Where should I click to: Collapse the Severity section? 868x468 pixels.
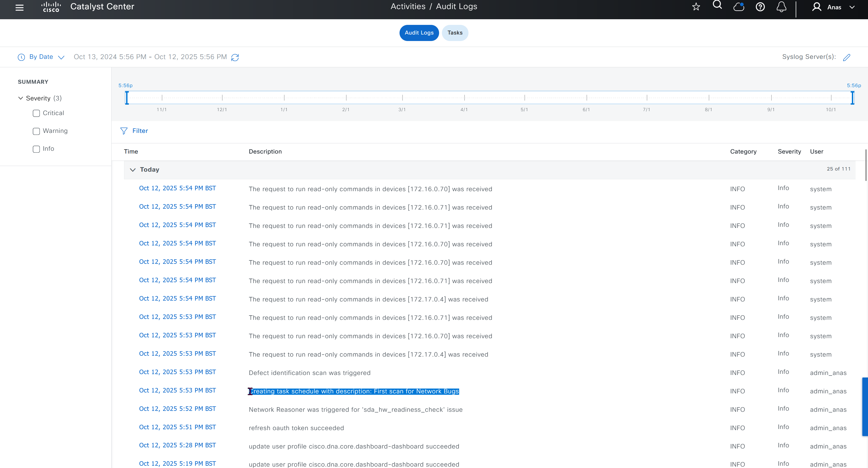pyautogui.click(x=21, y=98)
